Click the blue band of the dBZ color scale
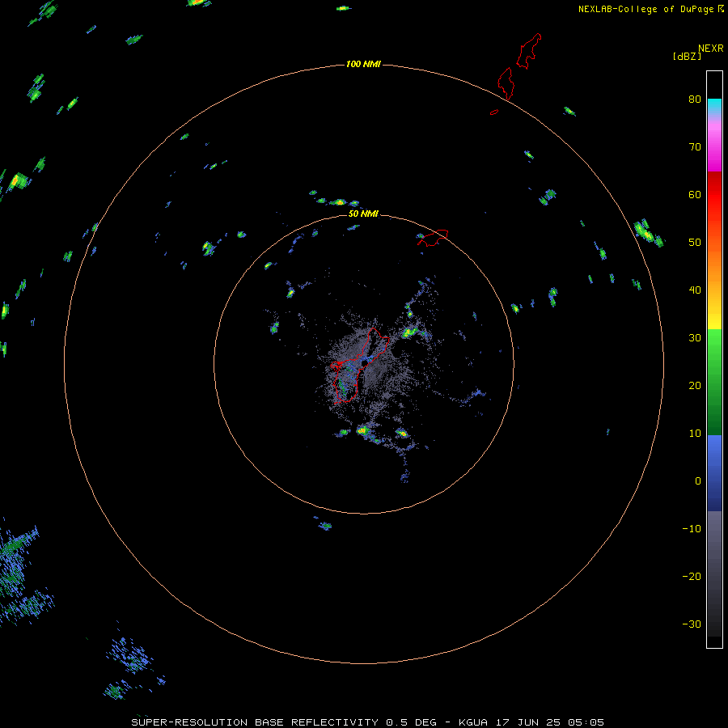 (x=714, y=472)
